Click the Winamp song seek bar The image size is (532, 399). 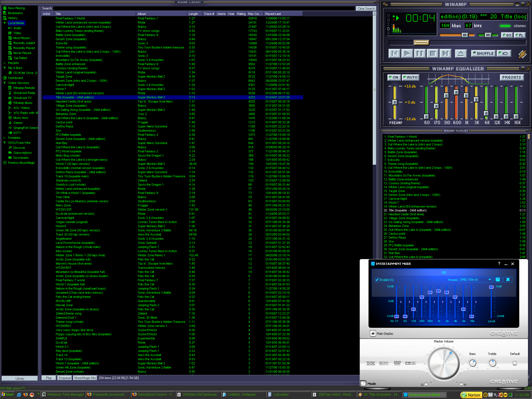point(457,42)
